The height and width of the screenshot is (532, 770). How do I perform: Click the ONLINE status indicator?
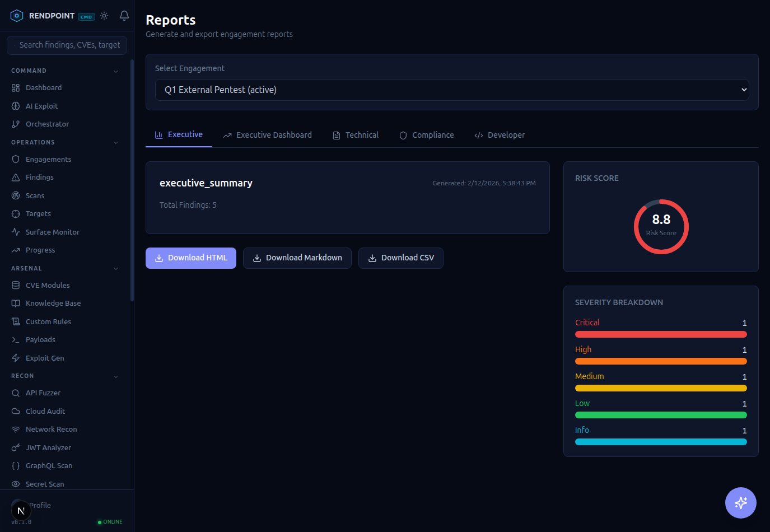pos(110,521)
